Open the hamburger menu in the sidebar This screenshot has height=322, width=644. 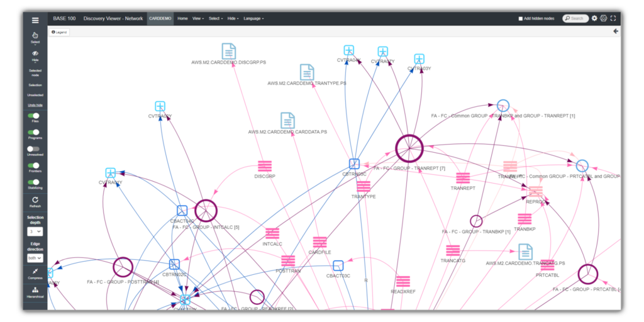(35, 20)
